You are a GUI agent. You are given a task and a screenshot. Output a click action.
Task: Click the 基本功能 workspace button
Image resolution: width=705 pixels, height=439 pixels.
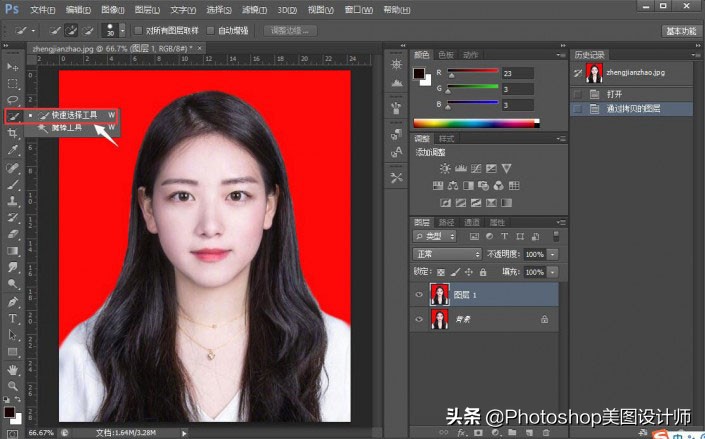pyautogui.click(x=680, y=31)
